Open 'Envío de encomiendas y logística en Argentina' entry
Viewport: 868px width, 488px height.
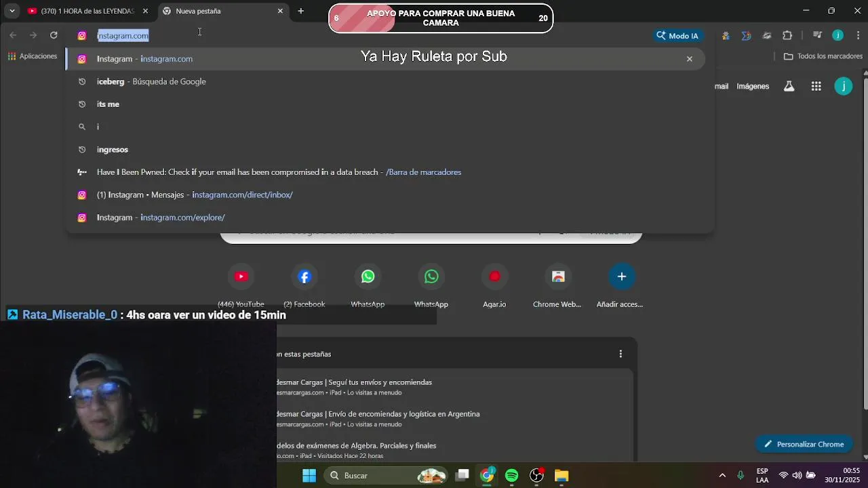[454, 419]
